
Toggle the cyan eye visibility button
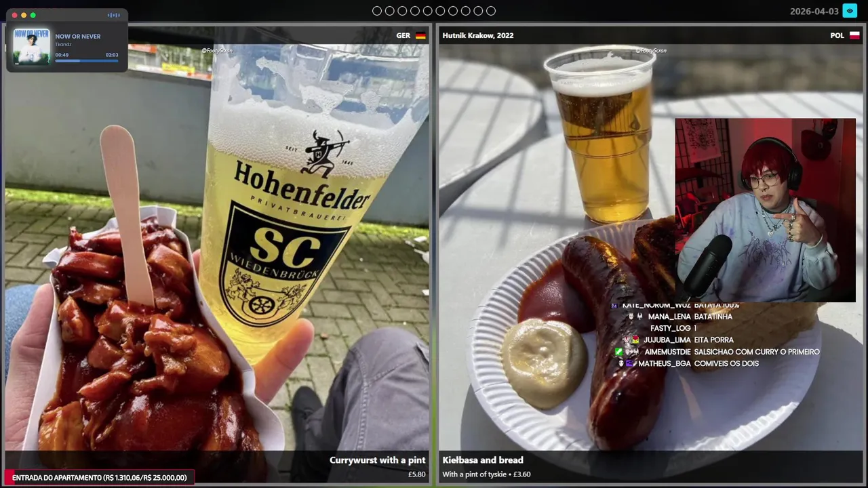850,11
